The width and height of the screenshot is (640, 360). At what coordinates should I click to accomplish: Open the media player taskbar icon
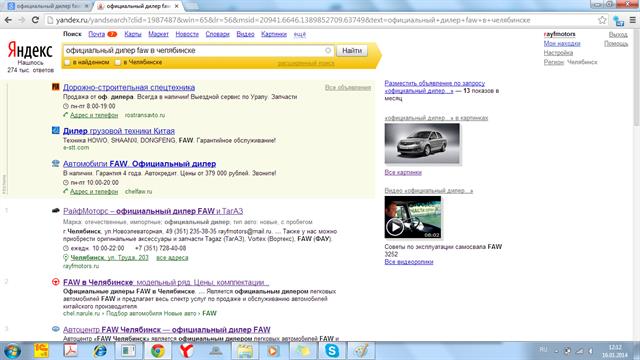pos(273,351)
